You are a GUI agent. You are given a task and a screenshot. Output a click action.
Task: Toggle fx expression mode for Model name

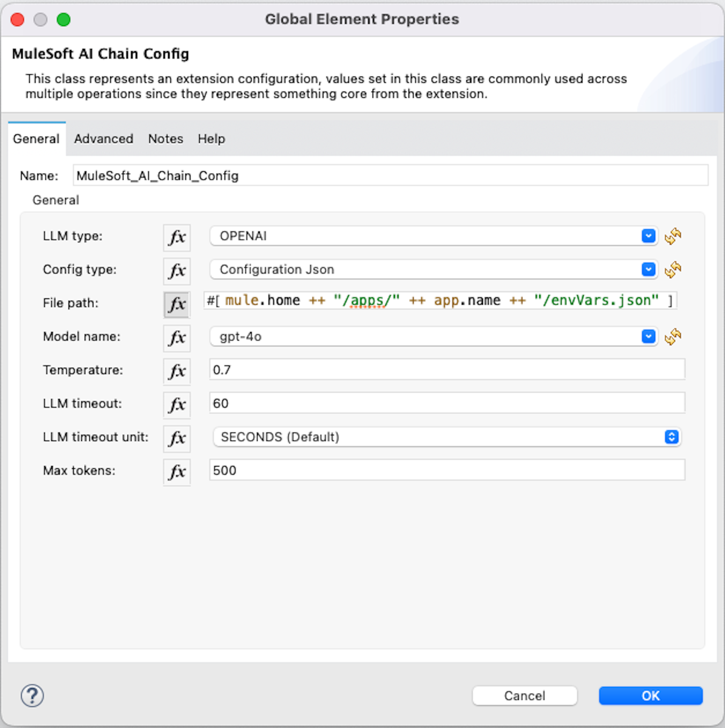point(177,338)
